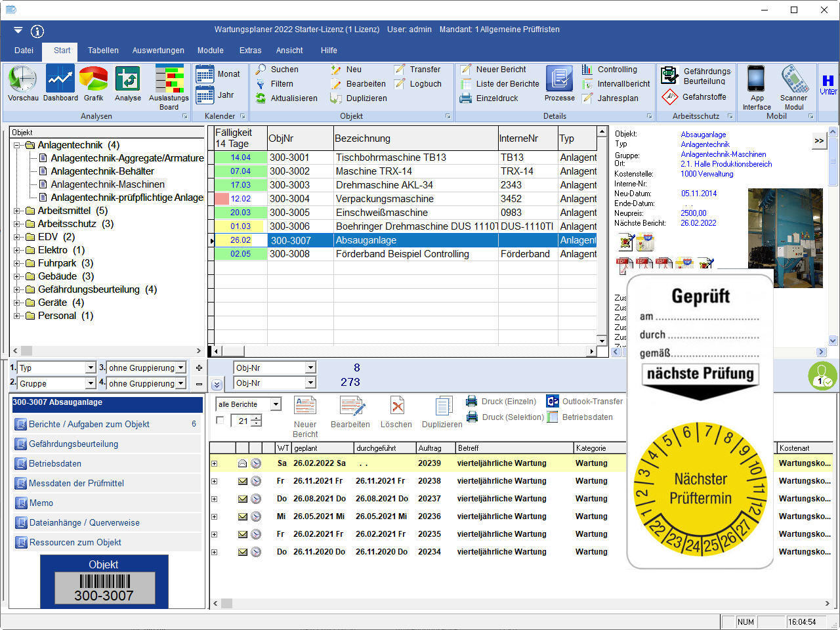This screenshot has height=630, width=840.
Task: Tick the checkbox beside the report number spinner
Action: 221,421
